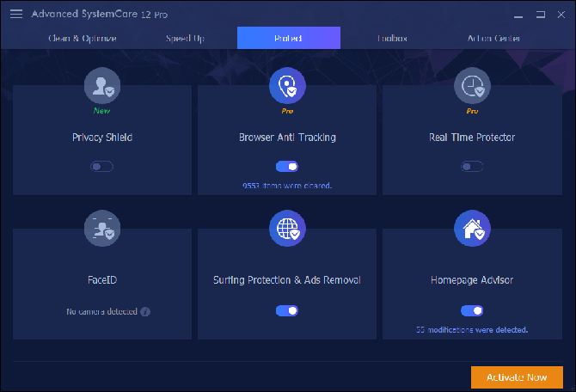Click the Browser Anti Tracking icon

(x=287, y=86)
